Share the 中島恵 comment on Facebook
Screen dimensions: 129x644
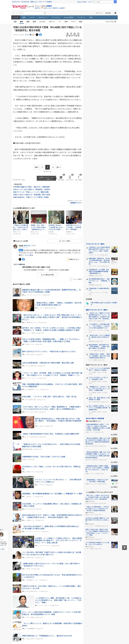(x=23, y=259)
